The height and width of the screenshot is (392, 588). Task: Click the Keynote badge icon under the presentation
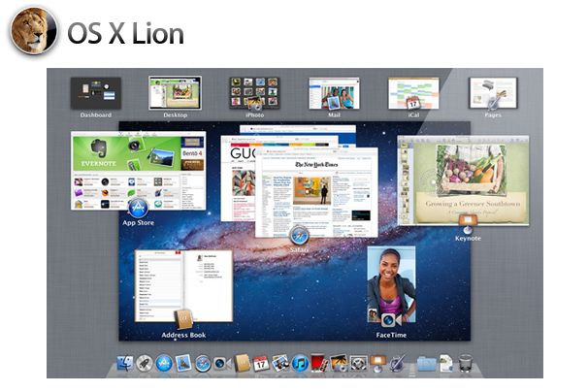(x=468, y=224)
